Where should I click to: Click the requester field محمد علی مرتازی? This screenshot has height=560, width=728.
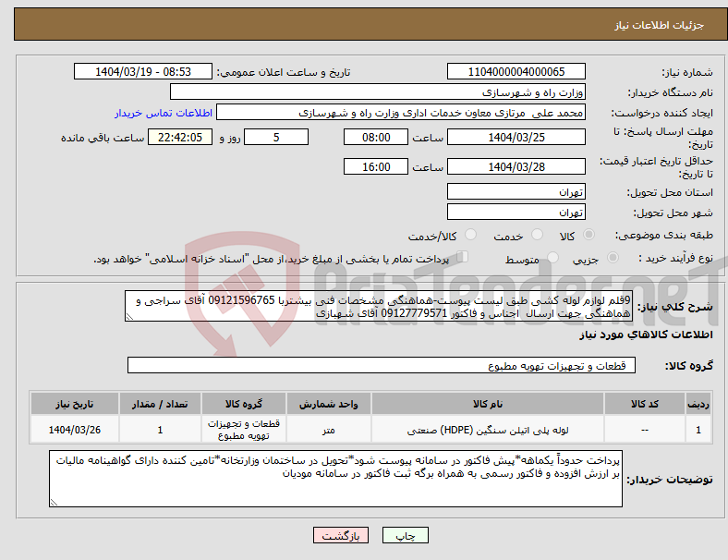point(401,113)
